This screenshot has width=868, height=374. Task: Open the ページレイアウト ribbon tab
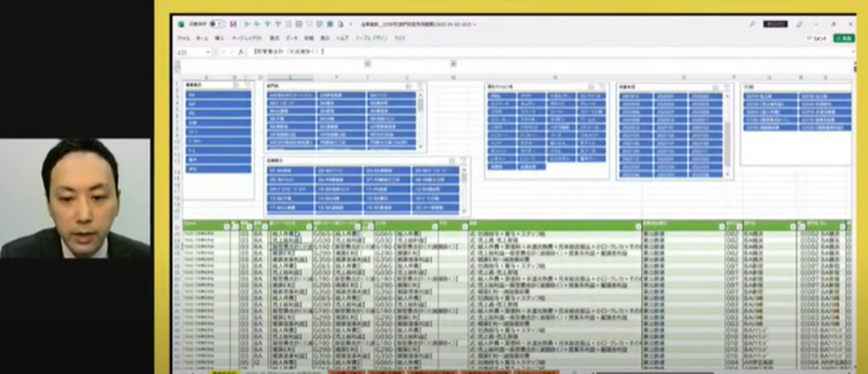coord(247,38)
